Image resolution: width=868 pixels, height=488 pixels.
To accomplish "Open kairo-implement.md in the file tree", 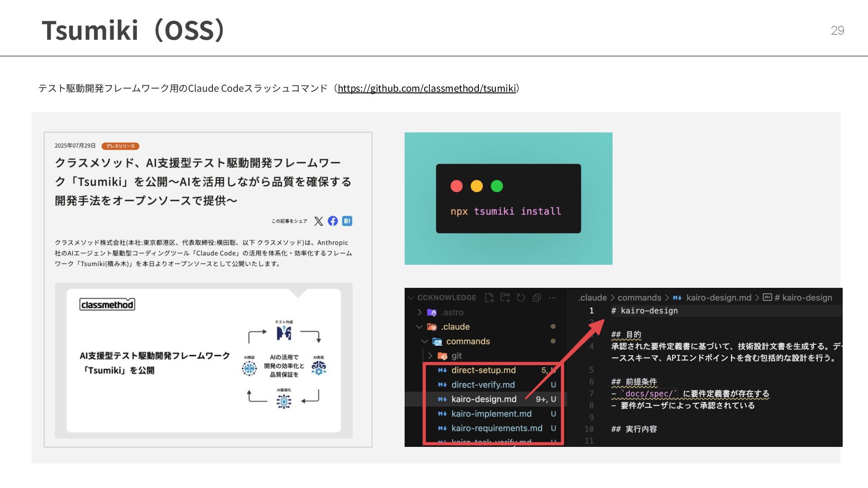I will pyautogui.click(x=491, y=413).
